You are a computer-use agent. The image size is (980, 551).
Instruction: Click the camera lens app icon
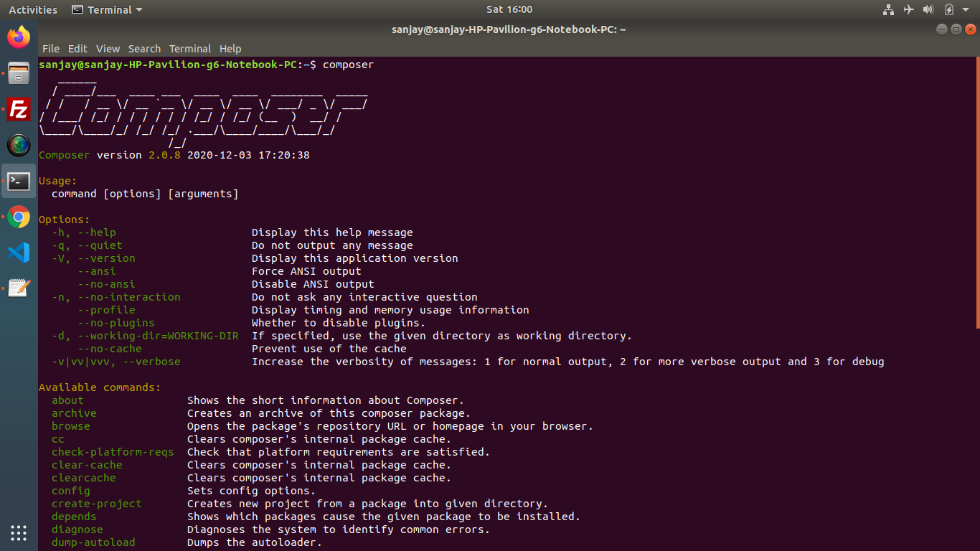(x=19, y=146)
